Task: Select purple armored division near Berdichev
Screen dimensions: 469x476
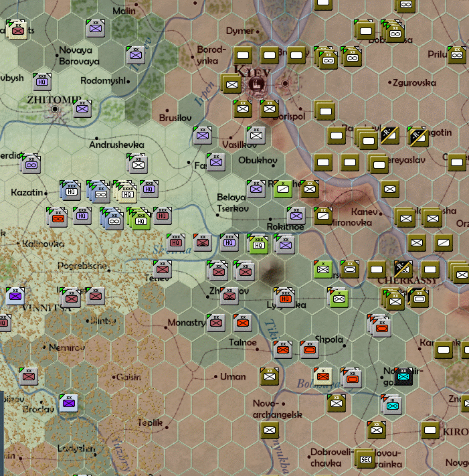Action: [31, 165]
